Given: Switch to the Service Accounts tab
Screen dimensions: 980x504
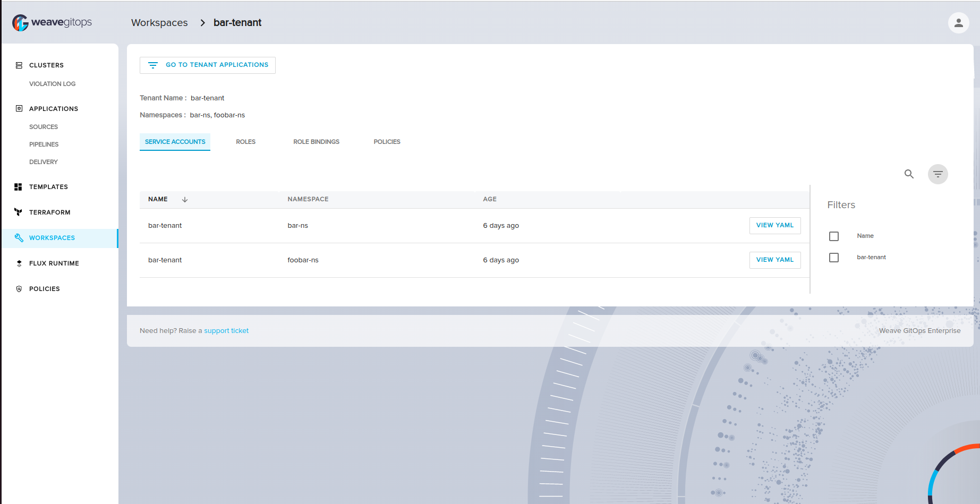Looking at the screenshot, I should (175, 142).
